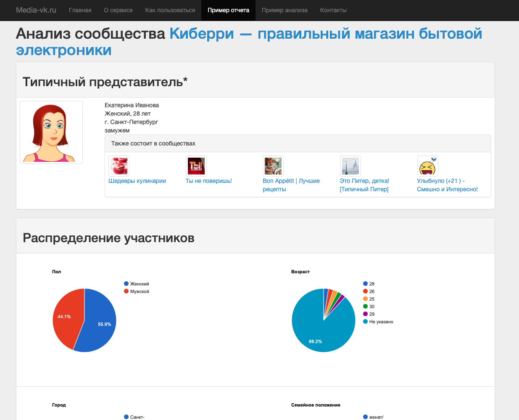
Task: Click the red Мужской legend dot
Action: point(126,291)
